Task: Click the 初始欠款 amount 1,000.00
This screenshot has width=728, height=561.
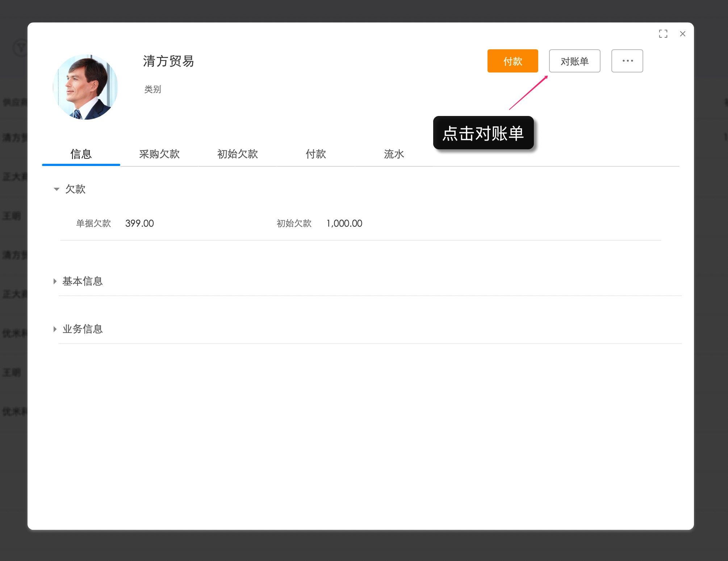Action: pyautogui.click(x=344, y=223)
